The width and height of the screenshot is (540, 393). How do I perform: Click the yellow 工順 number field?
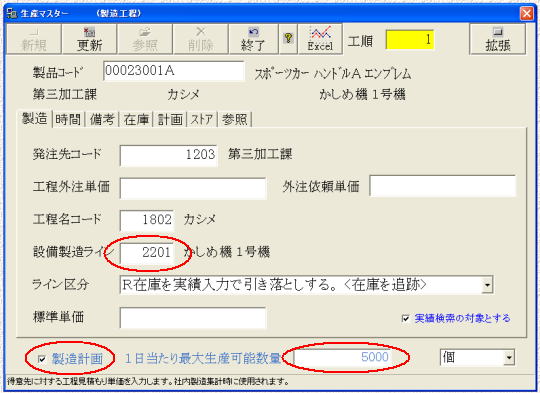tap(409, 40)
